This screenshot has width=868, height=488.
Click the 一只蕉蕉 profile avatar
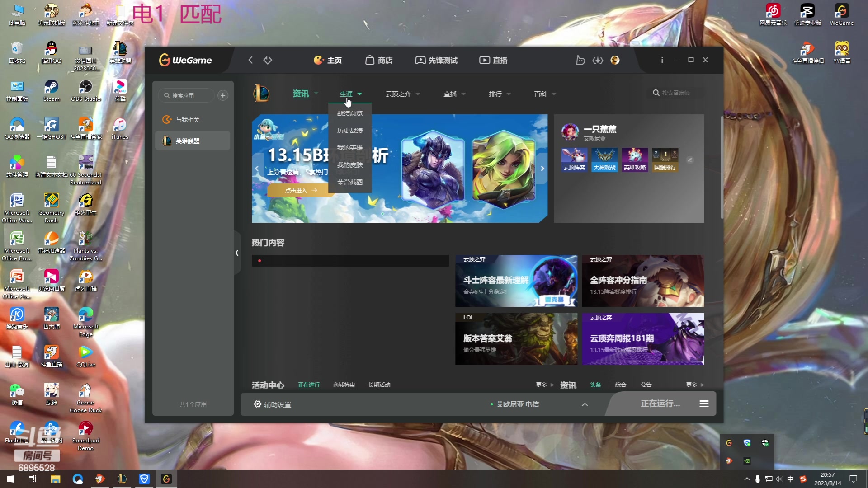point(570,132)
